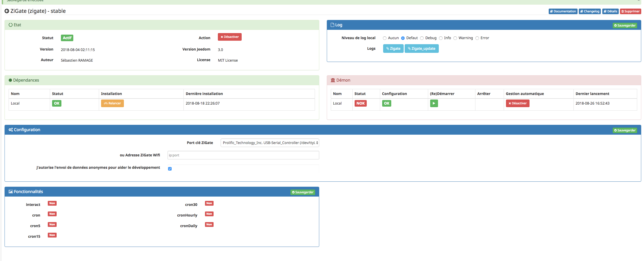
Task: Click the Dernier lancement column header
Action: pos(592,94)
